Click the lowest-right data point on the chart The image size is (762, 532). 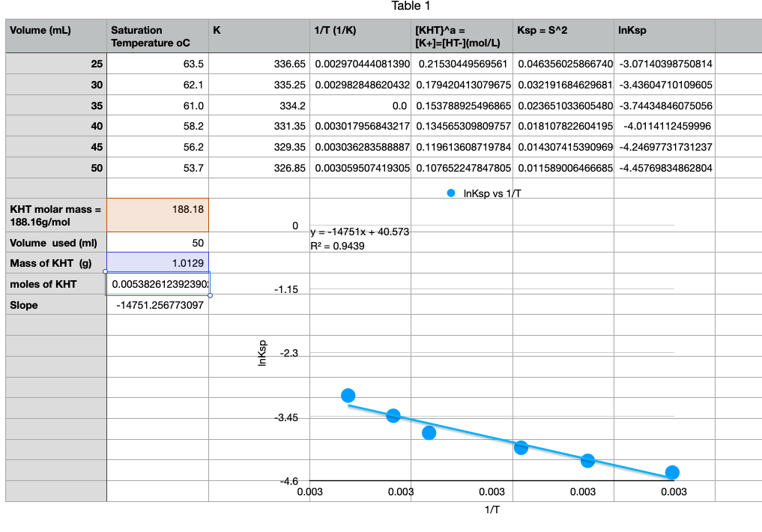click(671, 474)
